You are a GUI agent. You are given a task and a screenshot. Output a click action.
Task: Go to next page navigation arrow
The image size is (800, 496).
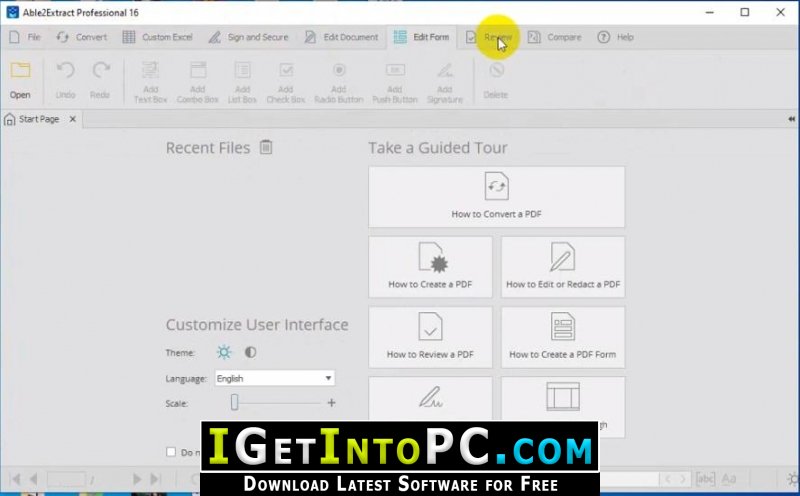(x=136, y=479)
